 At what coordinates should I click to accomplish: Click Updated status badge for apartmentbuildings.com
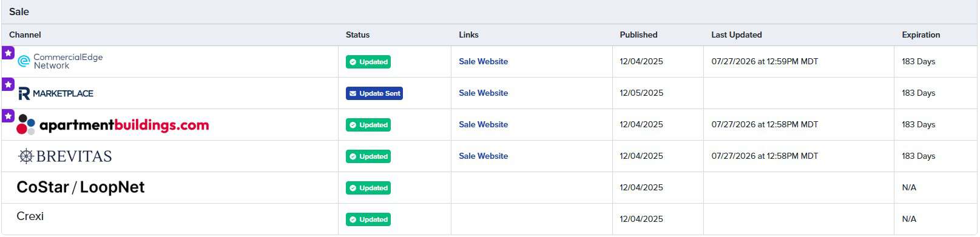click(x=368, y=125)
